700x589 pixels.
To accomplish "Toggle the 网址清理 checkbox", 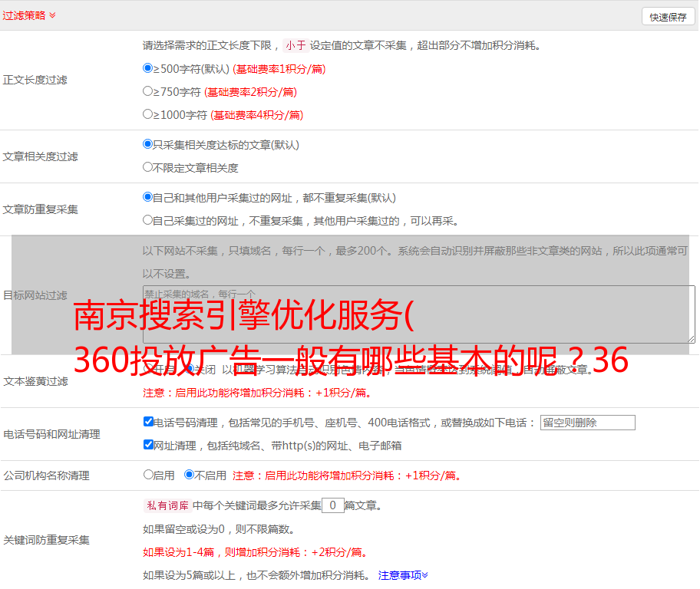I will coord(148,444).
